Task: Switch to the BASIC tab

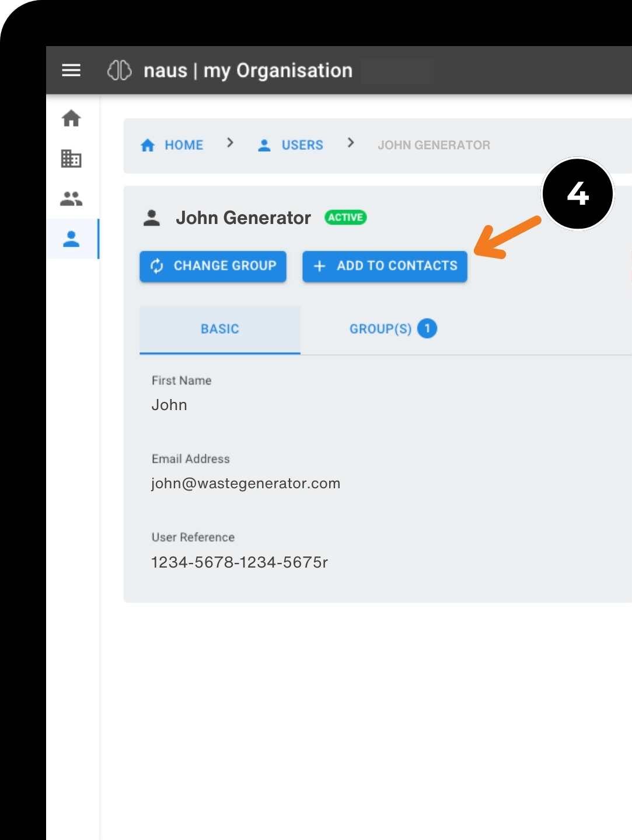Action: (x=220, y=329)
